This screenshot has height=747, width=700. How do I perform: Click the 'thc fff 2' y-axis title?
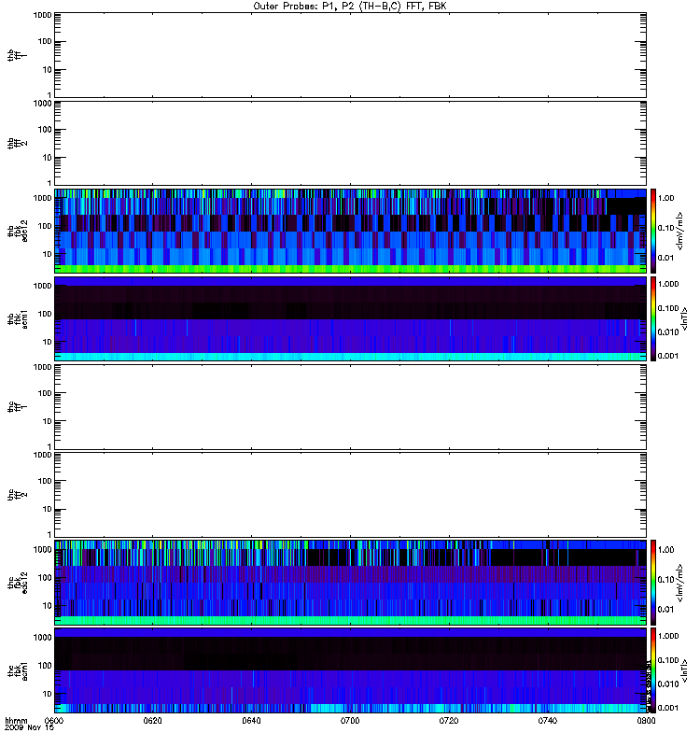(17, 495)
